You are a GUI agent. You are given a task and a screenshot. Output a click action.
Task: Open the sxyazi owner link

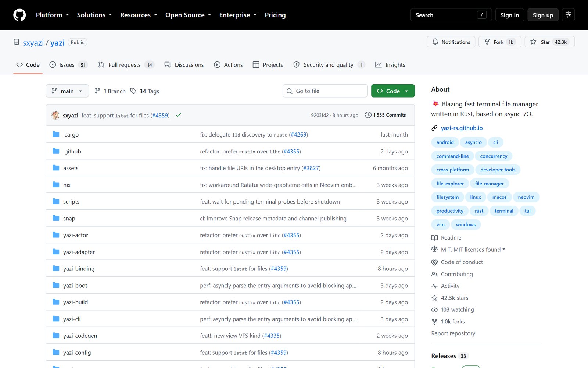coord(33,43)
